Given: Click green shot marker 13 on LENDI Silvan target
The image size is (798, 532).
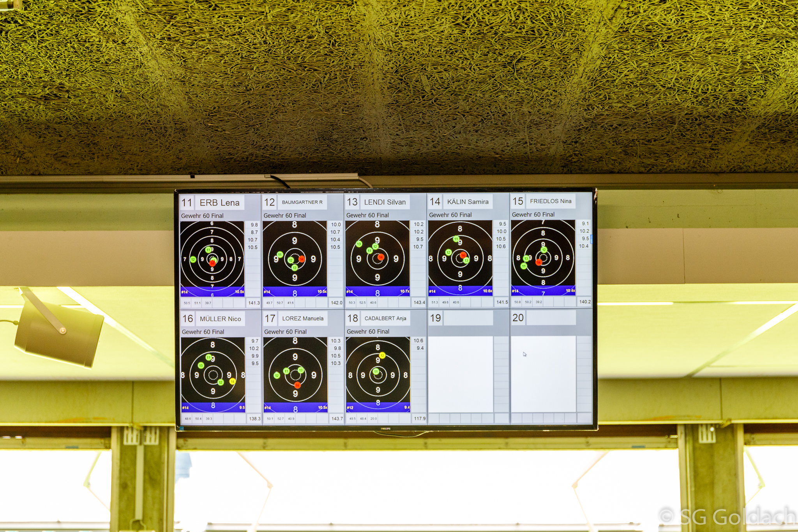Looking at the screenshot, I should point(359,244).
